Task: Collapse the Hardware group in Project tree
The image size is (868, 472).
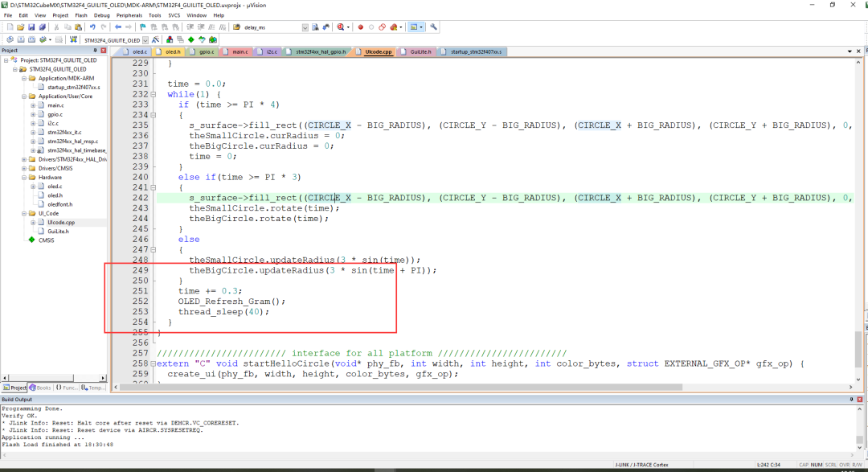Action: point(24,176)
